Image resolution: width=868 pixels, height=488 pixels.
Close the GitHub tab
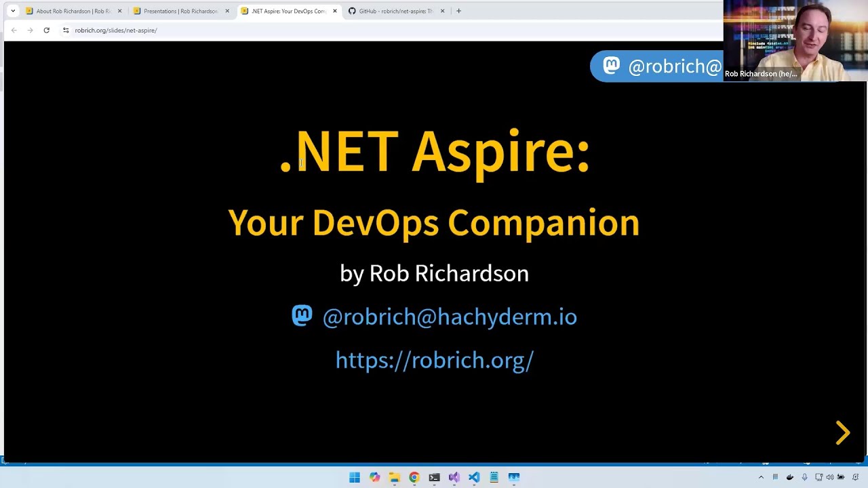pyautogui.click(x=442, y=11)
